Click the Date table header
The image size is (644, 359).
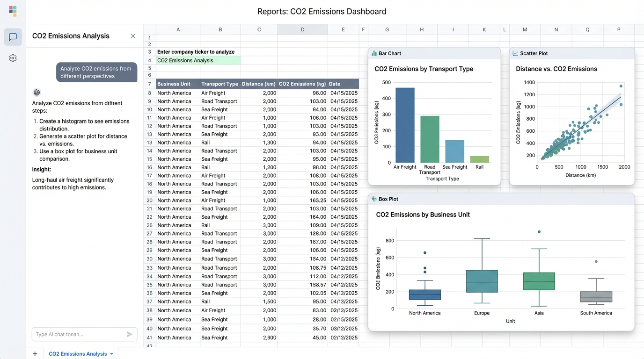tap(343, 84)
